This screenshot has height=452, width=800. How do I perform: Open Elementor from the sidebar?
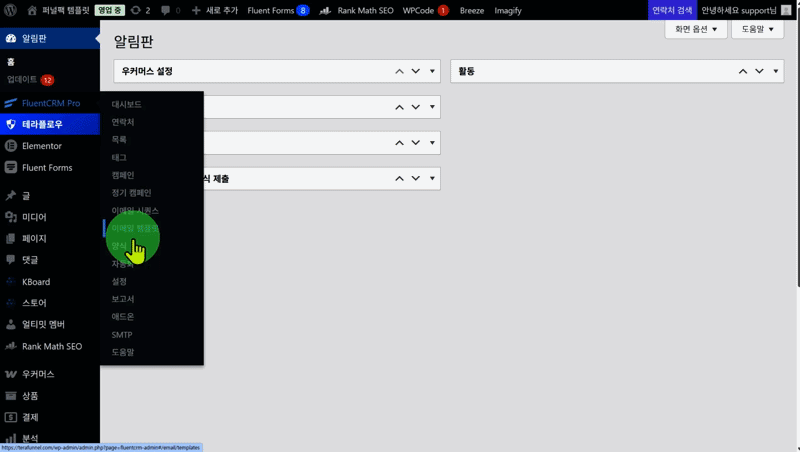tap(41, 146)
